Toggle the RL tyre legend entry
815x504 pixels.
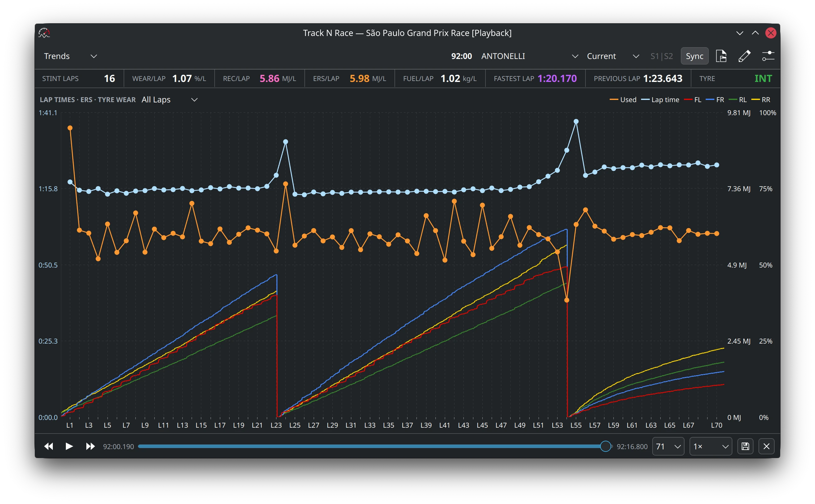pyautogui.click(x=737, y=100)
